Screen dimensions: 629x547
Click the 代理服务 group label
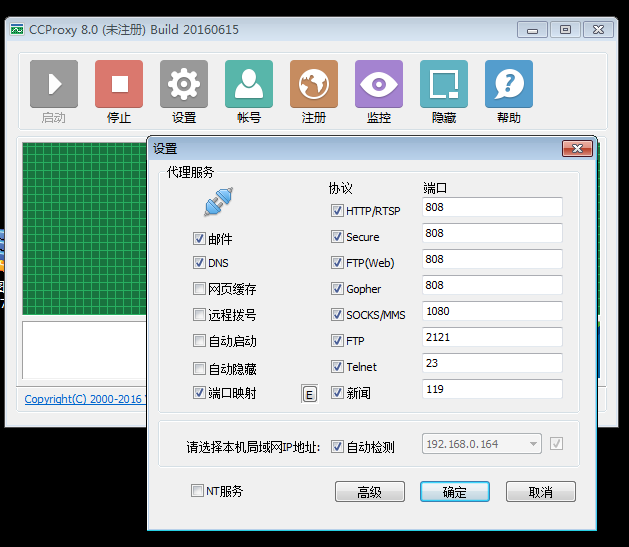(190, 172)
